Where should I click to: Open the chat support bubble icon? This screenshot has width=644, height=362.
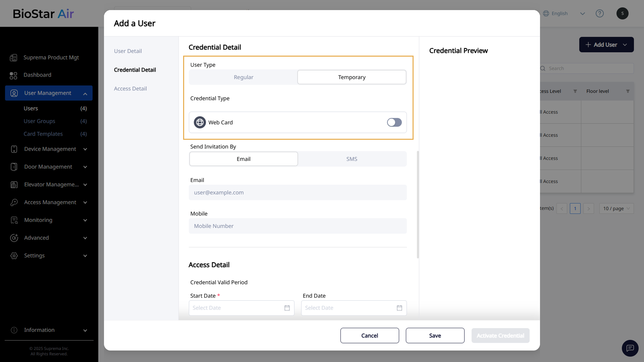(630, 348)
